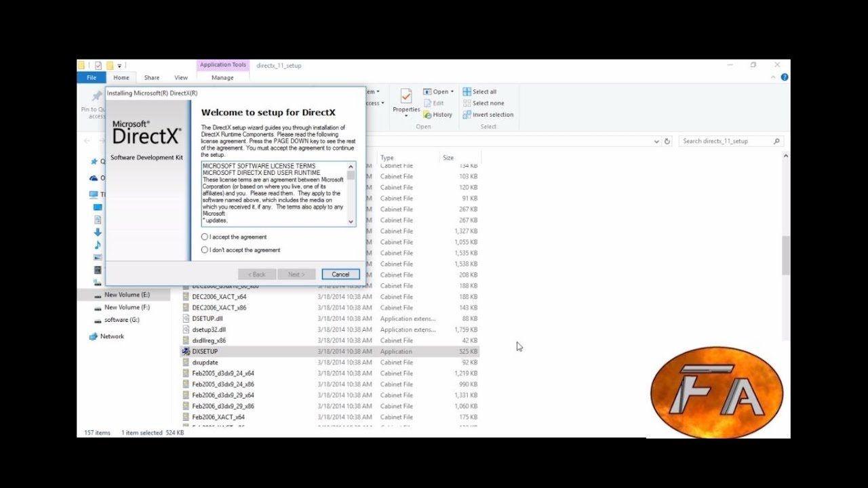Click the Network icon in the sidebar
The height and width of the screenshot is (488, 868).
click(x=94, y=336)
